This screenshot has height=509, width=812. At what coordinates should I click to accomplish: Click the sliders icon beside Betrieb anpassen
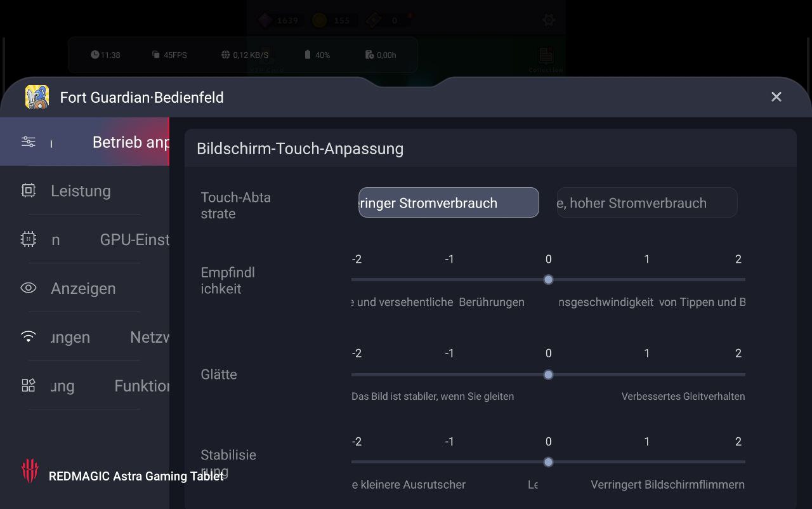click(29, 142)
